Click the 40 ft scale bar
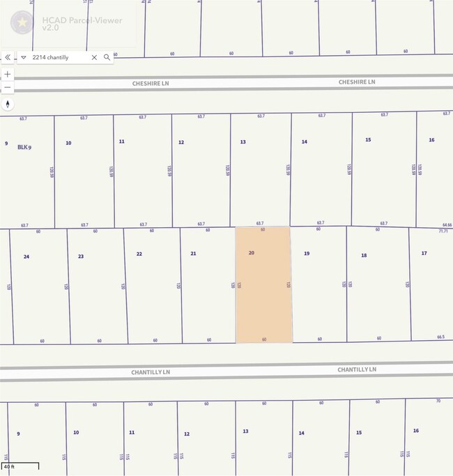 20,466
